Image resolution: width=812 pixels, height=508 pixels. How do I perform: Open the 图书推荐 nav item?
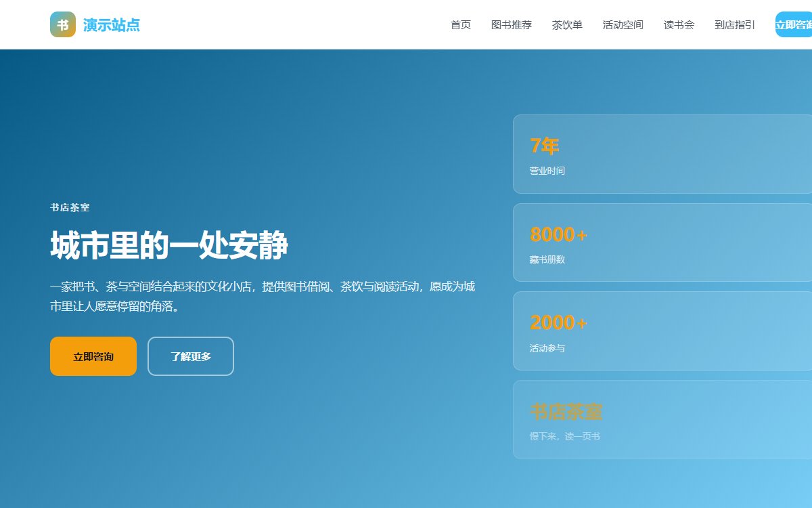point(512,25)
